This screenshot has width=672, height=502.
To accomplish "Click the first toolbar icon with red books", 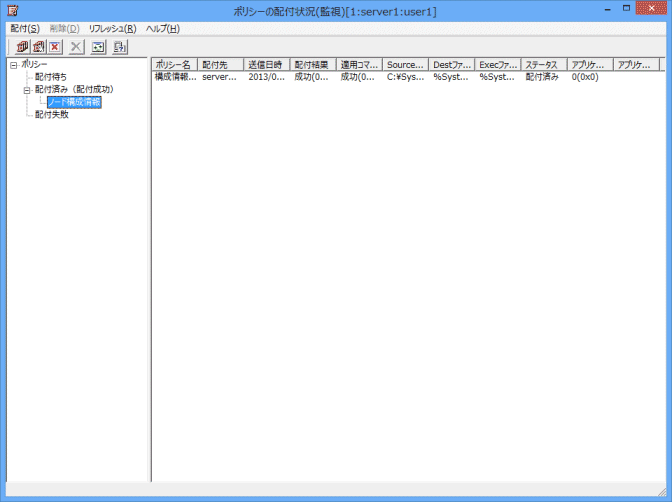I will coord(22,47).
